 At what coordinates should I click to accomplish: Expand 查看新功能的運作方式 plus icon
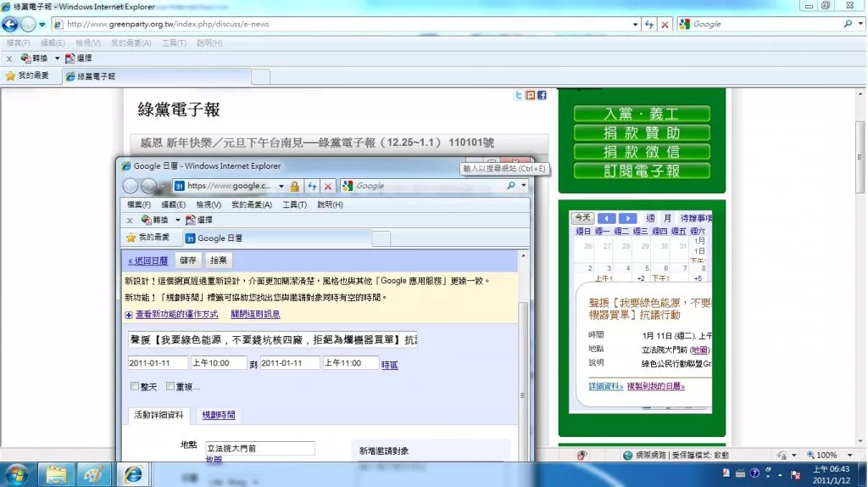pyautogui.click(x=129, y=315)
